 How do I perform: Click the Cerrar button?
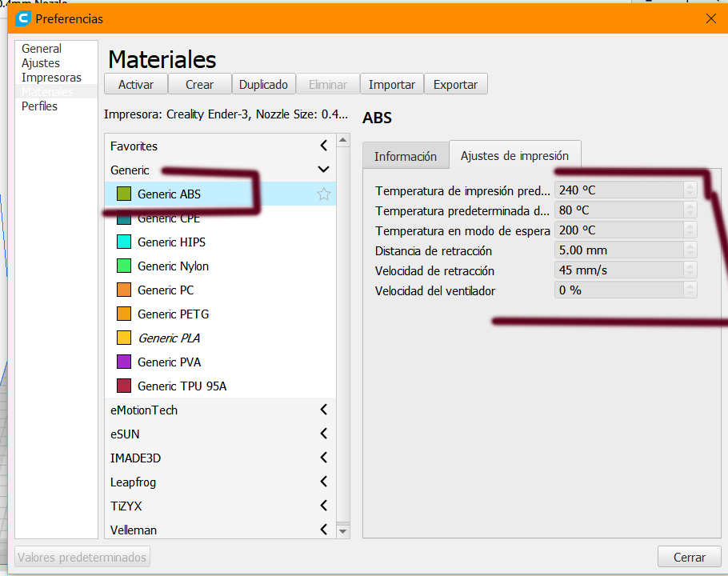[x=689, y=558]
